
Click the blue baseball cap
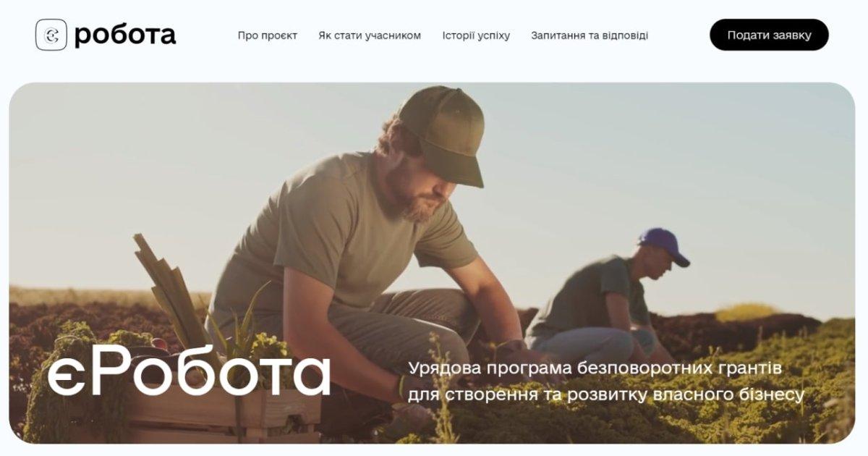click(663, 246)
